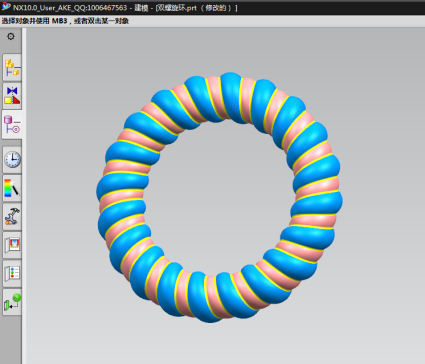Open the color palette resource tab
This screenshot has height=364, width=425.
[12, 188]
